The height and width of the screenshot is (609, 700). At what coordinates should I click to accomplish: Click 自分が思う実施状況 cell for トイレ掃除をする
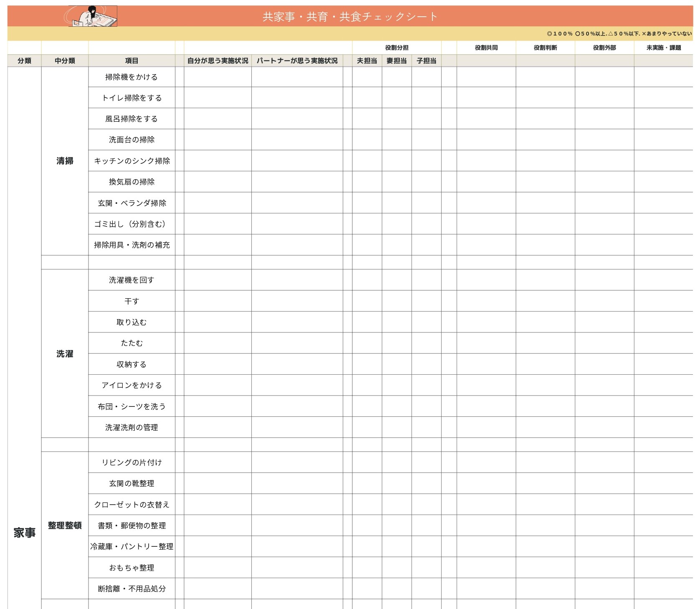point(217,98)
